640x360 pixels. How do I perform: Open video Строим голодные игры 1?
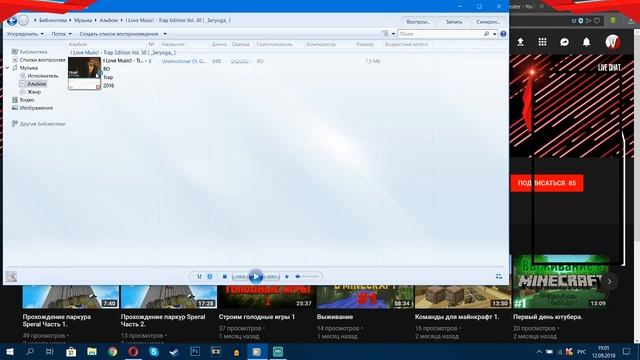(x=257, y=317)
